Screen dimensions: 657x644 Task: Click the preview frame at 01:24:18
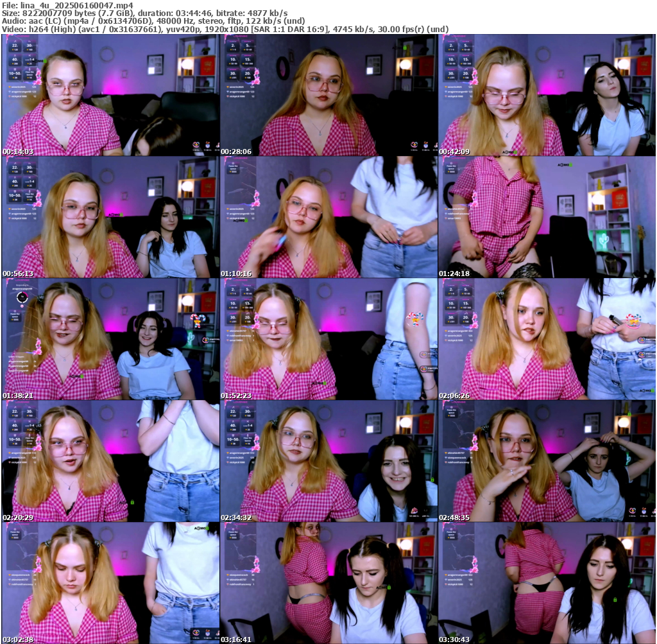547,217
